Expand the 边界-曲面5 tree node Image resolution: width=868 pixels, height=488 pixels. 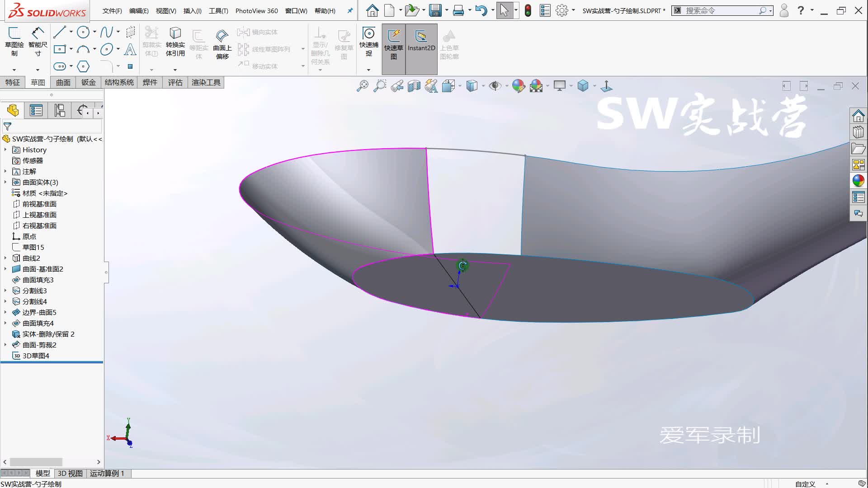point(5,312)
